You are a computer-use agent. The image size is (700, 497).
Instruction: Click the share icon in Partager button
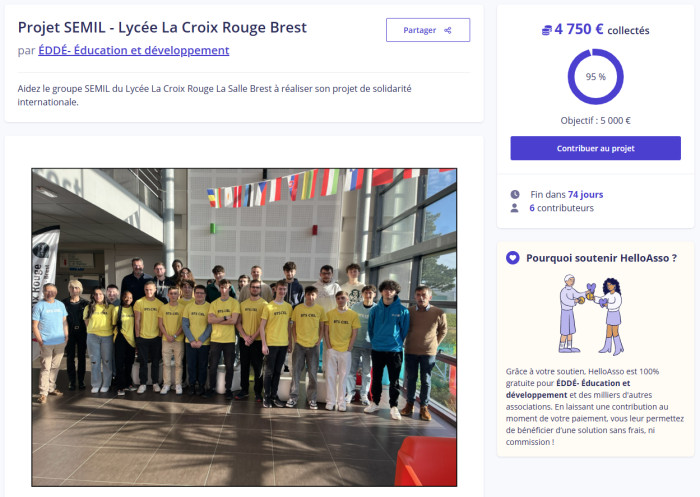pos(448,30)
